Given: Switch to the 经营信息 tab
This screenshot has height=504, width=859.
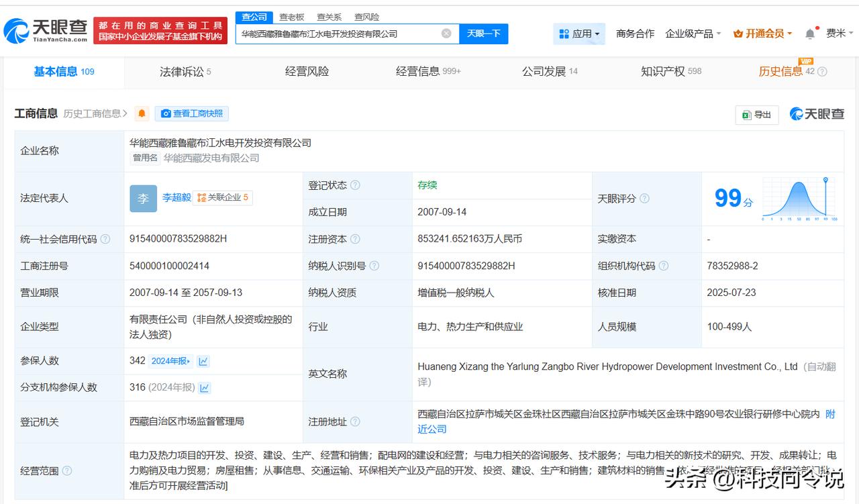Looking at the screenshot, I should 428,71.
